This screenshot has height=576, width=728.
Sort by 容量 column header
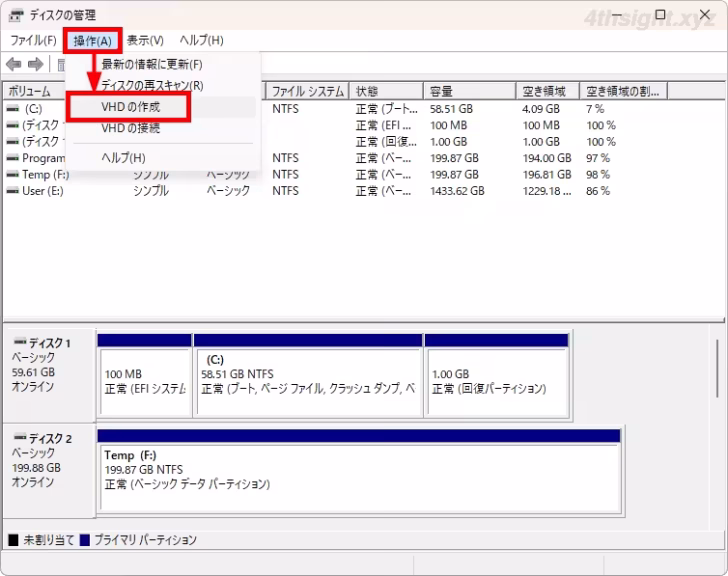470,91
